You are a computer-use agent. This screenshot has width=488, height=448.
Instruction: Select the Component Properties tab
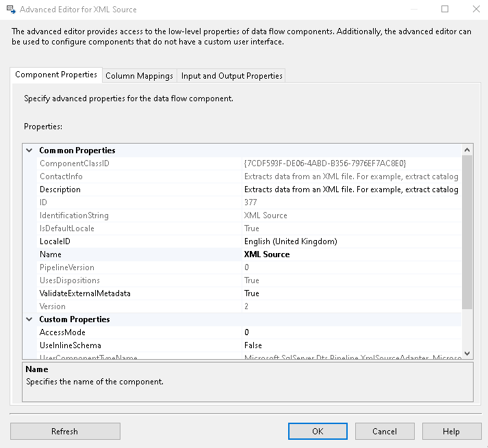[x=56, y=75]
